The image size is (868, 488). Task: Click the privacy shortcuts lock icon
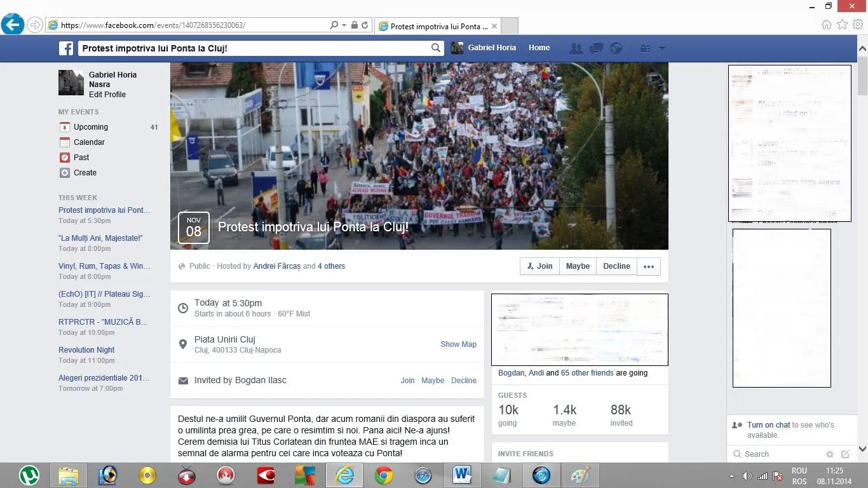(645, 48)
